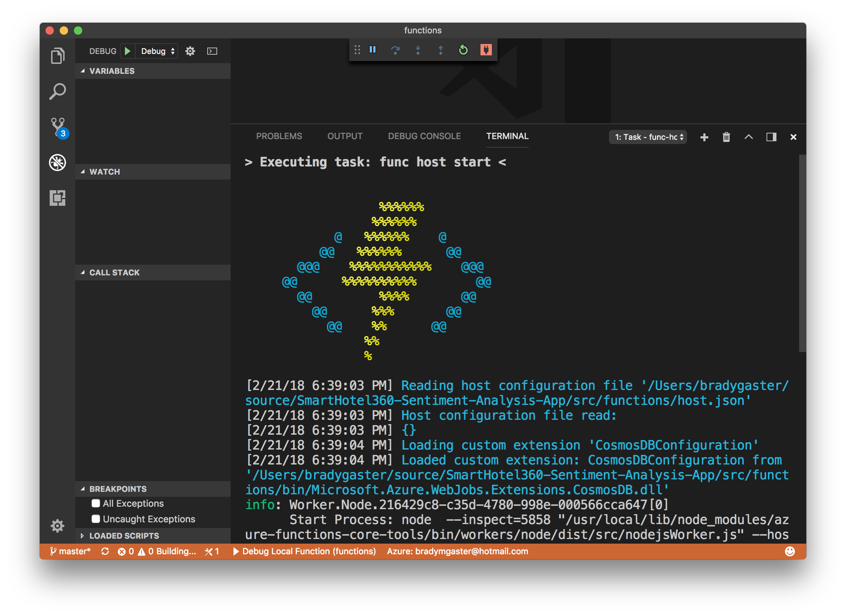846x616 pixels.
Task: Open the Explorer files icon
Action: click(57, 56)
